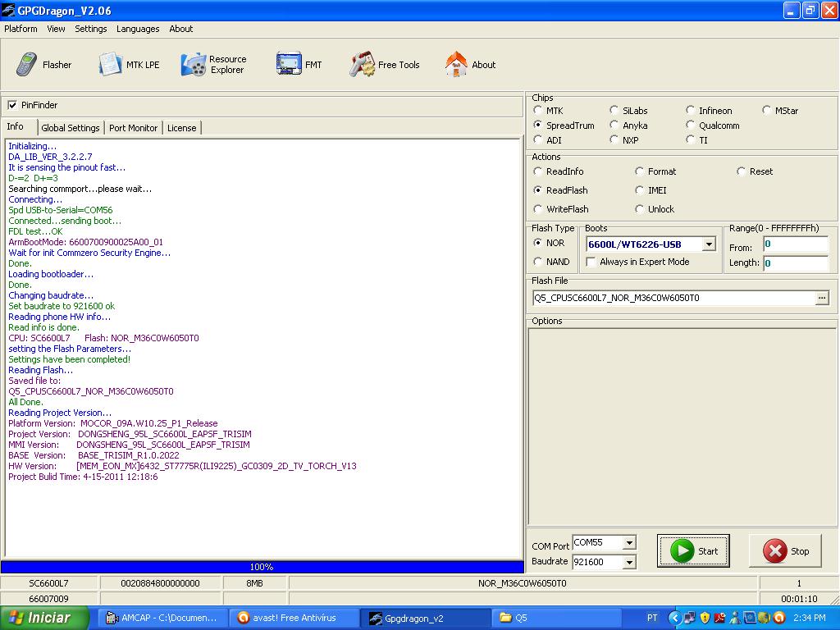Viewport: 840px width, 630px height.
Task: Select the MStar chip option
Action: coord(767,110)
